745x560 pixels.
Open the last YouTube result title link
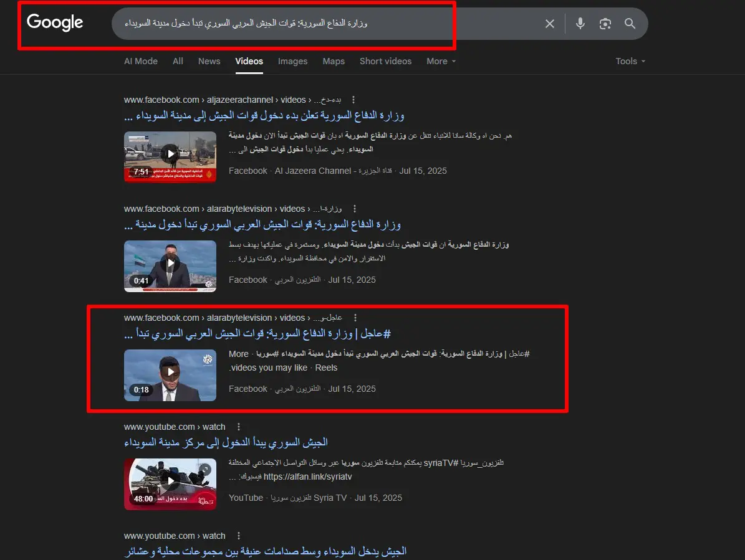pos(265,551)
